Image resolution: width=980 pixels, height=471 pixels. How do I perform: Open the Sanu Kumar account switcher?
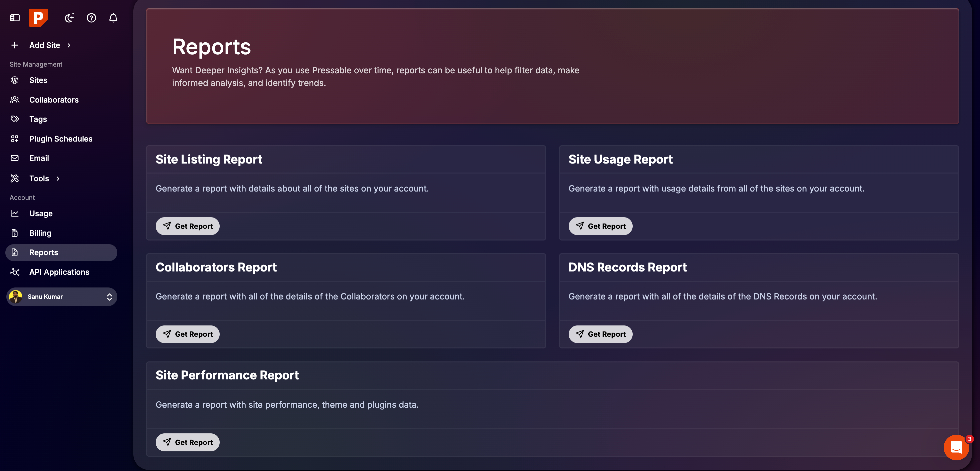coord(61,297)
